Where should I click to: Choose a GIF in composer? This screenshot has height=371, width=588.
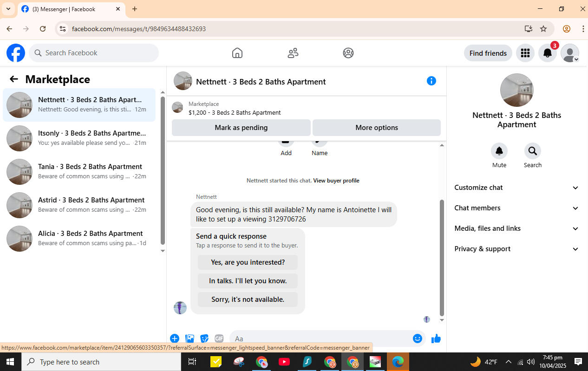coord(219,338)
